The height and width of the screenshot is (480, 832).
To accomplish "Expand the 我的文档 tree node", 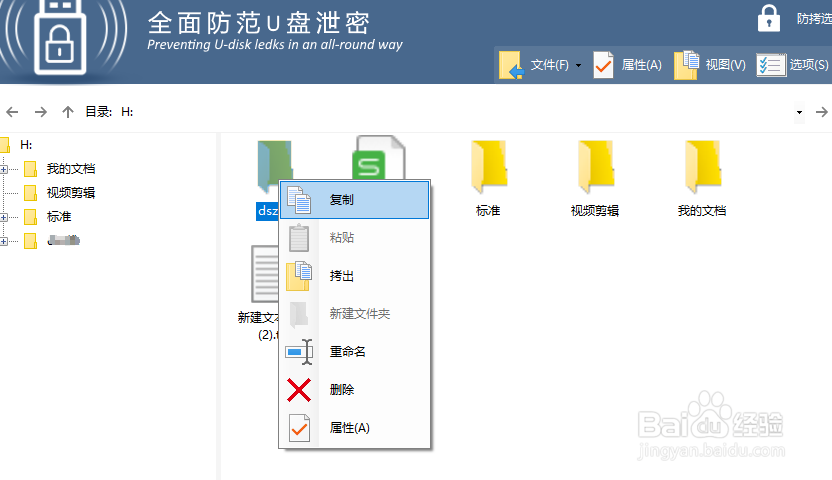I will 4,170.
